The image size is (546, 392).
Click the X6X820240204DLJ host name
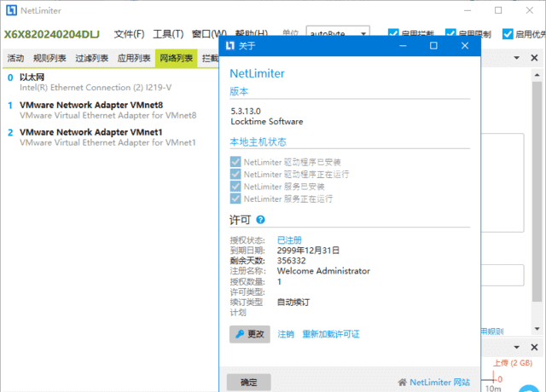point(51,34)
